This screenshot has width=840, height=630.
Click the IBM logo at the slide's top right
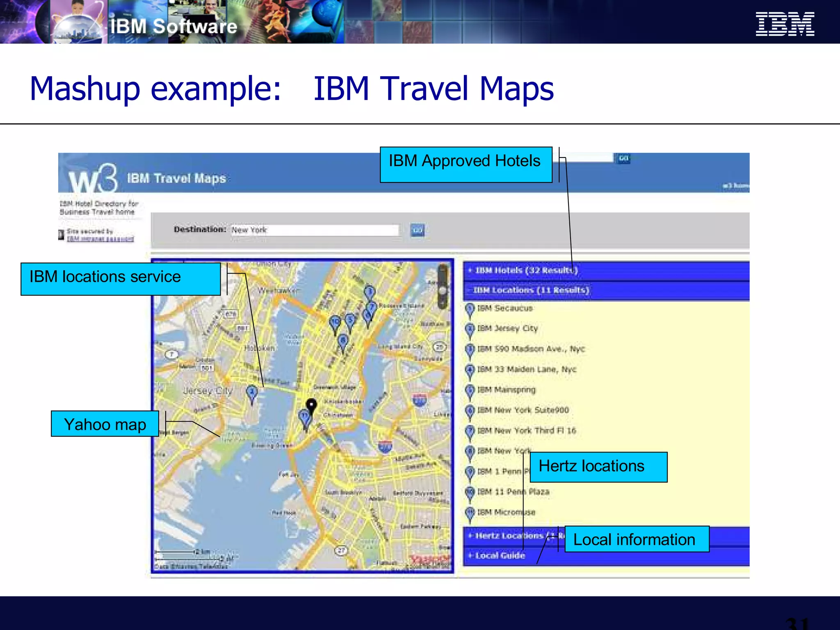pyautogui.click(x=785, y=24)
